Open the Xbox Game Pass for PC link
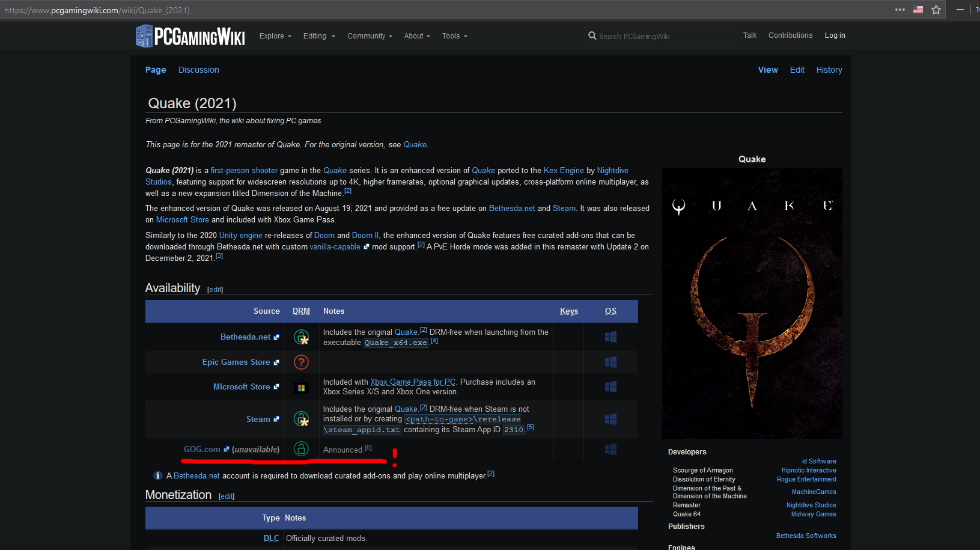 pos(413,382)
